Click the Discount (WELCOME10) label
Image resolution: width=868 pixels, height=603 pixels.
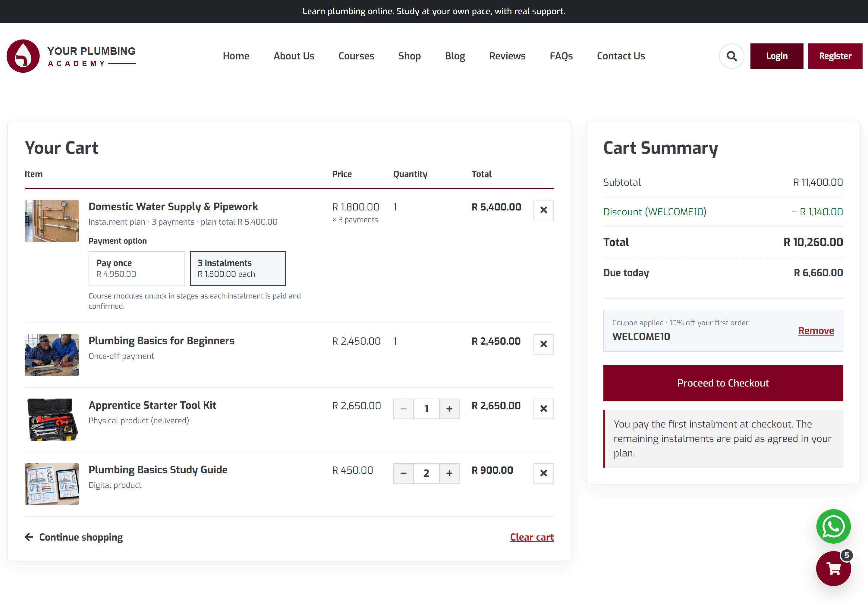coord(655,212)
